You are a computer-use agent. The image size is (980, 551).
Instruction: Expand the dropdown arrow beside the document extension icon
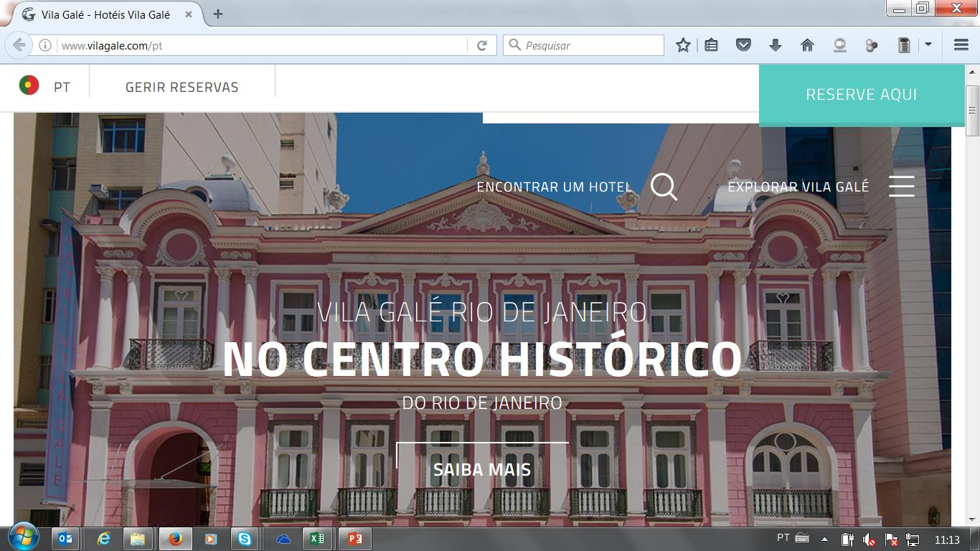coord(928,44)
